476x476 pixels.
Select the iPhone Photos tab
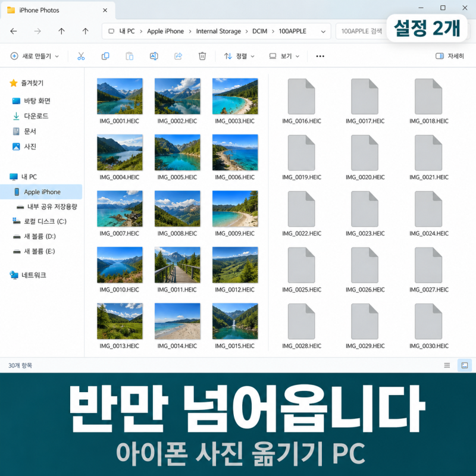pos(58,10)
